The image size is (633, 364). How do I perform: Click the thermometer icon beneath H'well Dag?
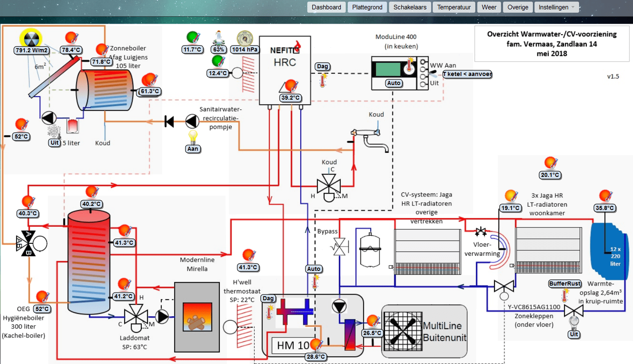coord(269,312)
